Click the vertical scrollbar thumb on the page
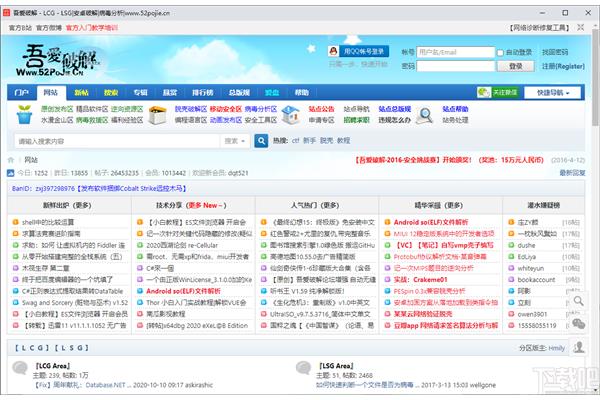Image resolution: width=600 pixels, height=400 pixels. point(595,78)
